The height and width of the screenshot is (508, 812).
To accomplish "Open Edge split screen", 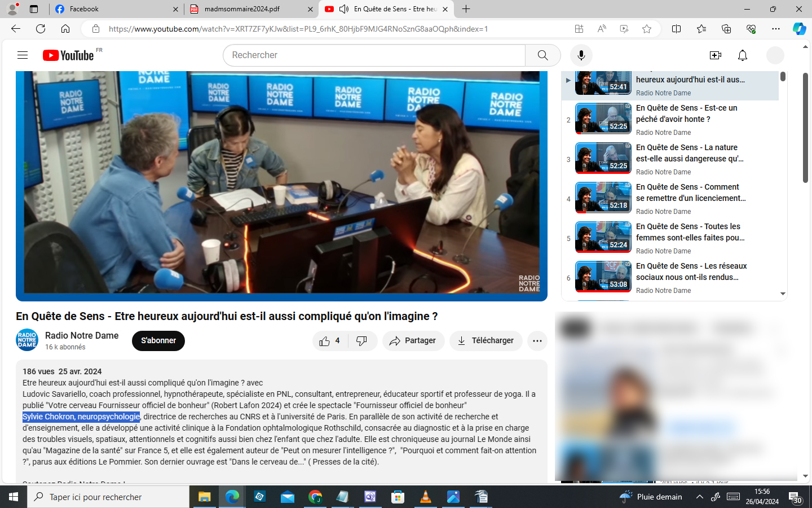I will (676, 29).
